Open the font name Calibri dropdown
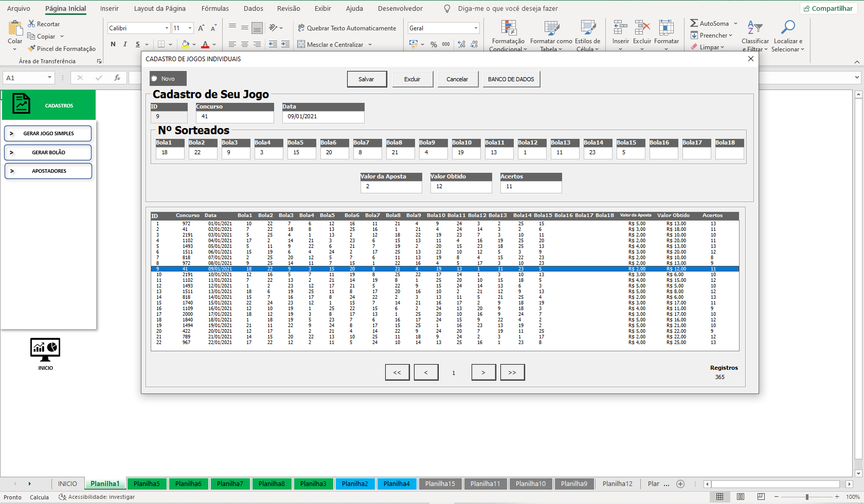Image resolution: width=864 pixels, height=504 pixels. (x=167, y=28)
